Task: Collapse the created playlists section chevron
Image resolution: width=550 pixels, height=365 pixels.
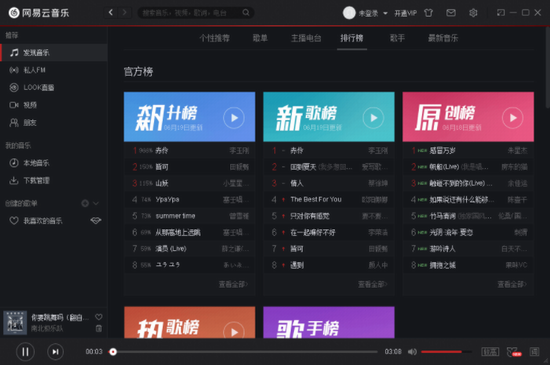Action: (96, 203)
